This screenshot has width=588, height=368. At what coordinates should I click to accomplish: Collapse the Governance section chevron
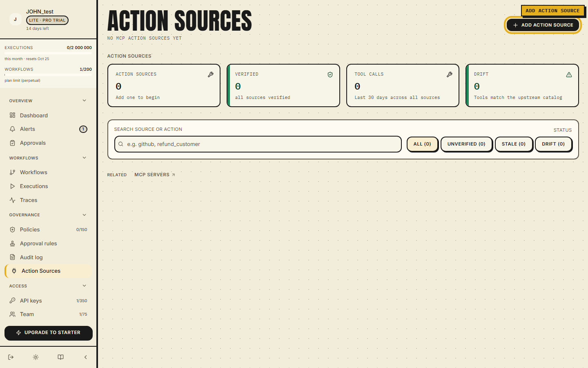coord(85,215)
